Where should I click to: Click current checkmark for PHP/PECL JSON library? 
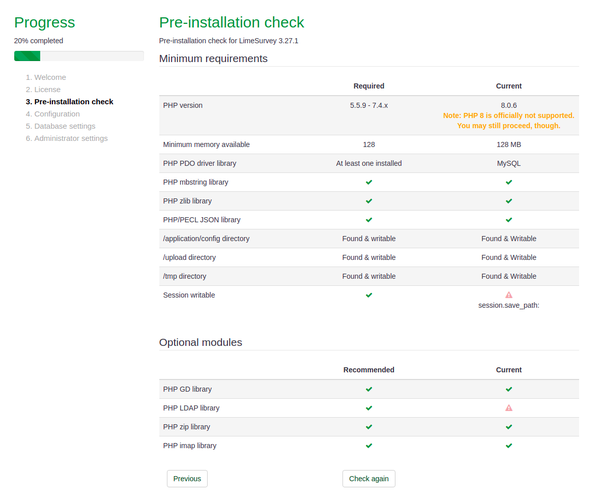pos(508,220)
